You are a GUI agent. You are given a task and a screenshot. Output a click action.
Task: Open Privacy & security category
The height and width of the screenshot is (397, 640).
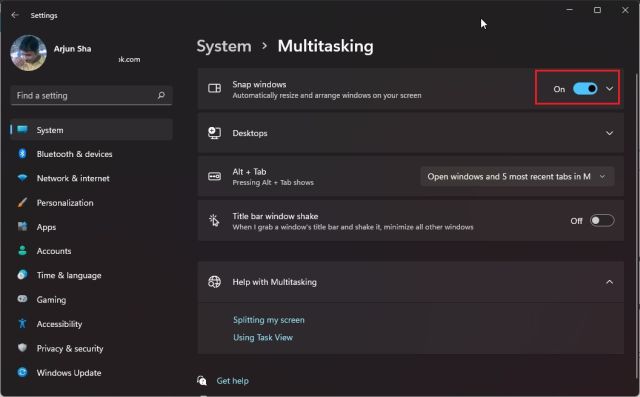pos(91,348)
